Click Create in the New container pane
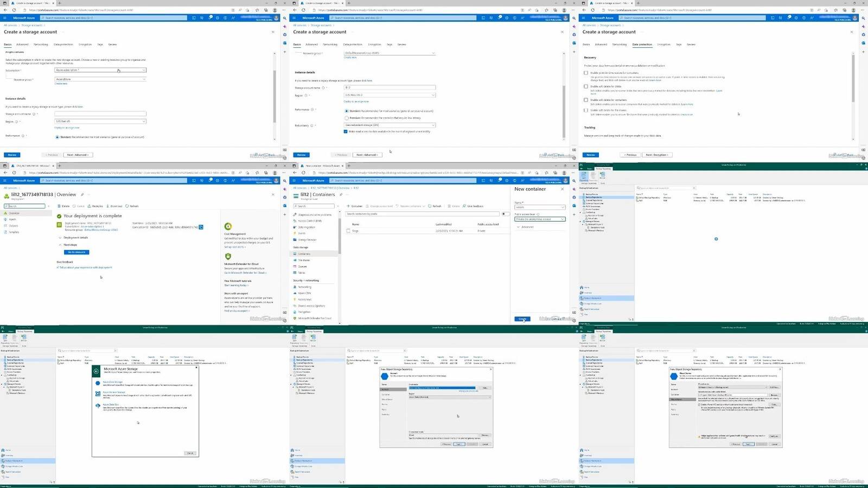868x488 pixels. [522, 319]
